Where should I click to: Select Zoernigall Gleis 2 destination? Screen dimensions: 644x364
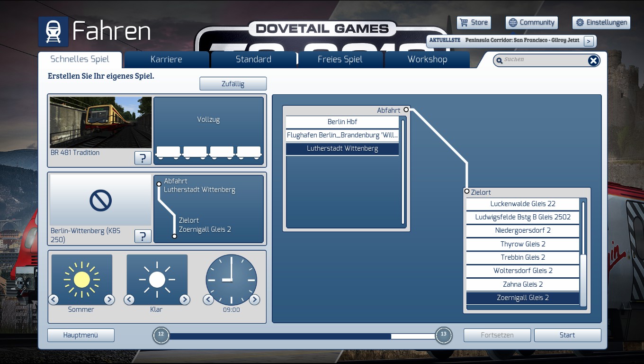pos(523,298)
